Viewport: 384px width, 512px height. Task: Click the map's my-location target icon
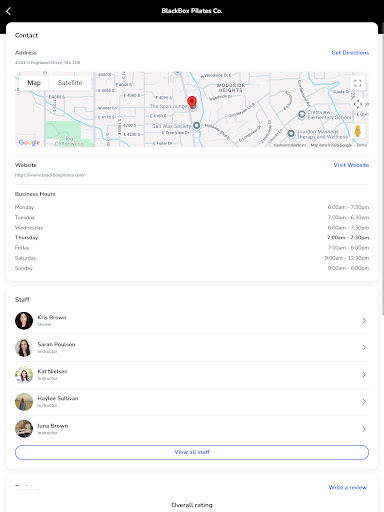click(358, 104)
